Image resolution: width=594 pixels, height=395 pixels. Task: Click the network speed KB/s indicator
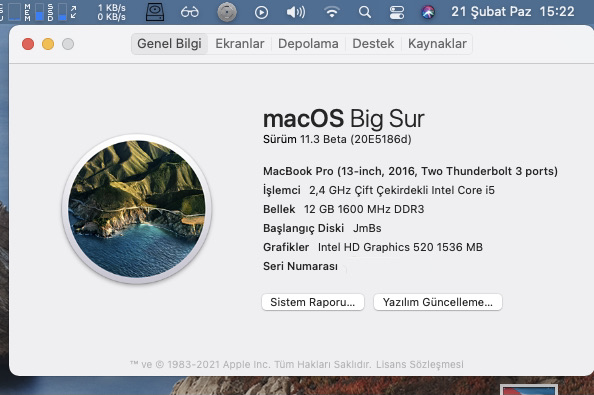point(111,12)
